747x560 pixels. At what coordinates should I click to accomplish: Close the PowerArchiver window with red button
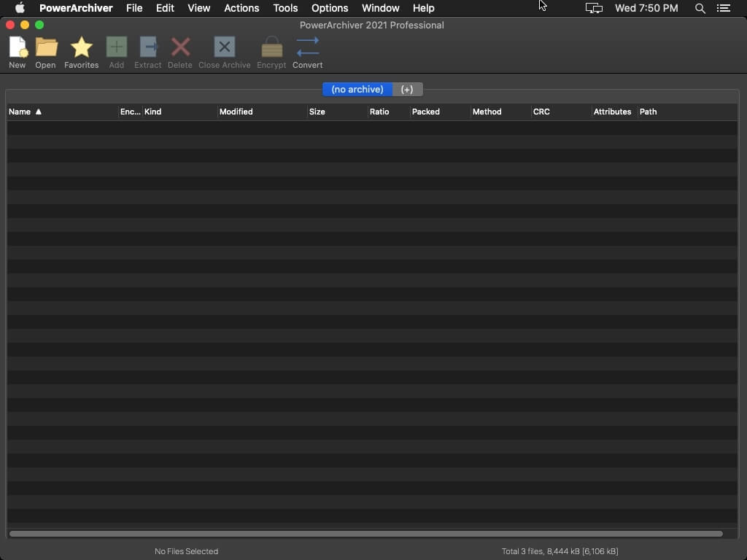[x=10, y=25]
